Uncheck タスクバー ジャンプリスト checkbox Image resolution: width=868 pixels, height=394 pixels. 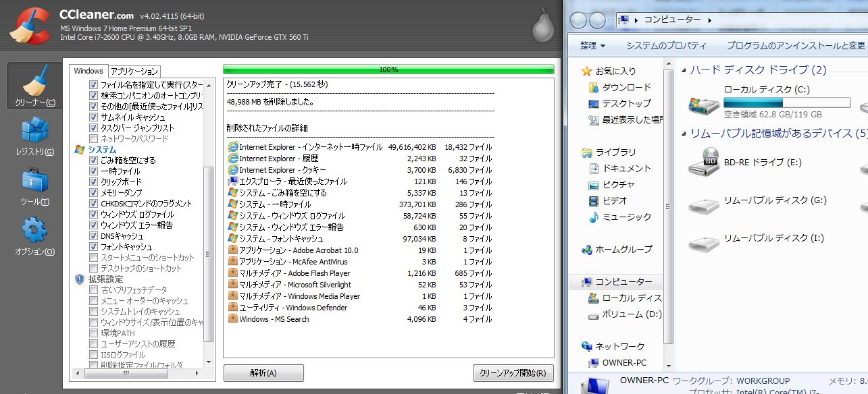point(94,128)
